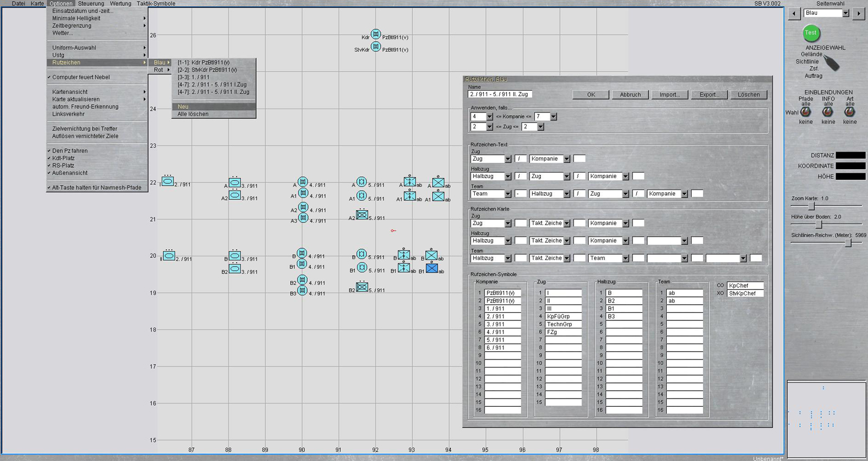Viewport: 868px width, 461px height.
Task: Adjust the Zoom Karte slider
Action: pos(812,206)
